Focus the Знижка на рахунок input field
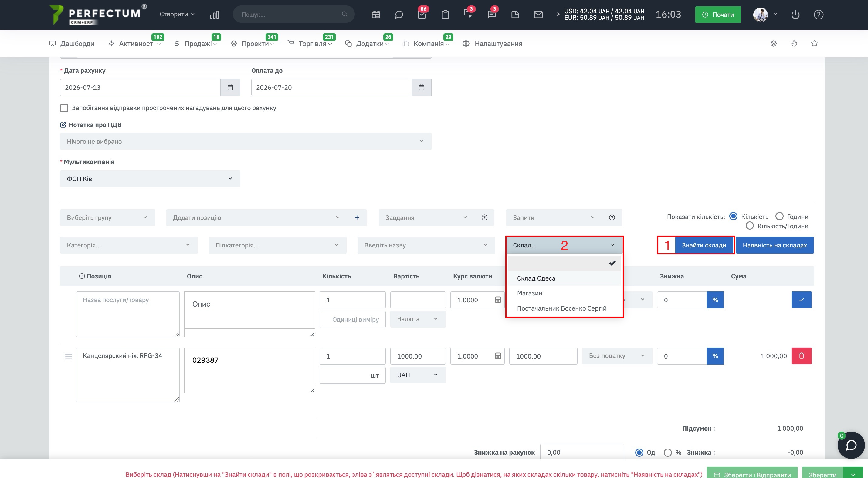This screenshot has height=478, width=868. click(x=582, y=452)
